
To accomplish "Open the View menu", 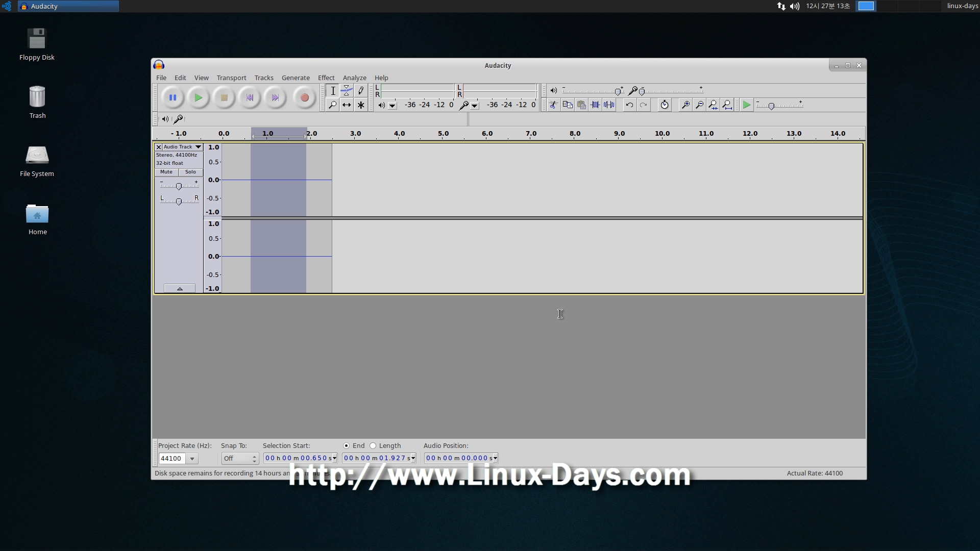I will [201, 78].
